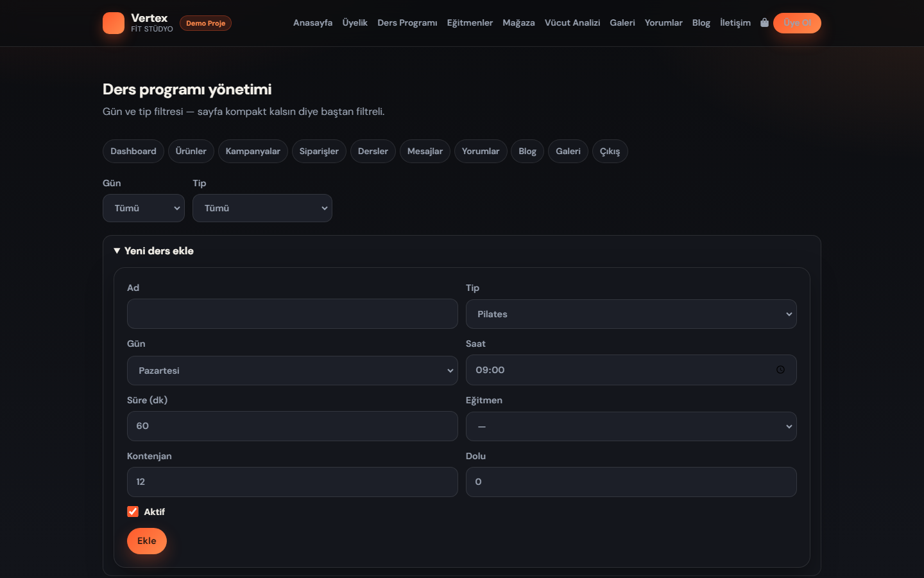Open Galeri in the top navigation bar
Screen dimensions: 924x578
pyautogui.click(x=622, y=23)
